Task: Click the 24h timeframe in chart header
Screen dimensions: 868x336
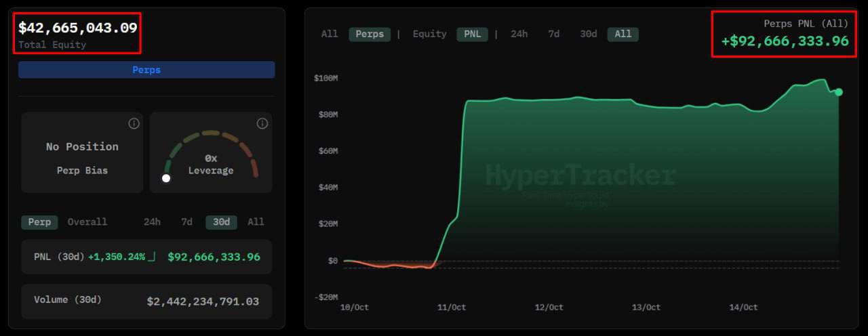Action: (x=519, y=34)
